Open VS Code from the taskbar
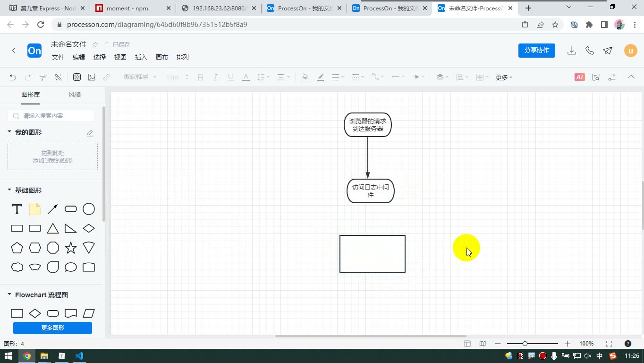 pyautogui.click(x=79, y=356)
